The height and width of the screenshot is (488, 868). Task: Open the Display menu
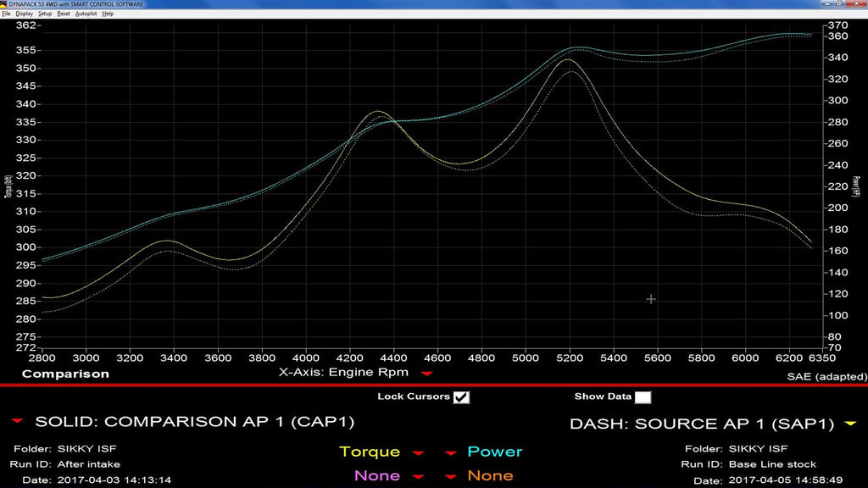pyautogui.click(x=24, y=14)
